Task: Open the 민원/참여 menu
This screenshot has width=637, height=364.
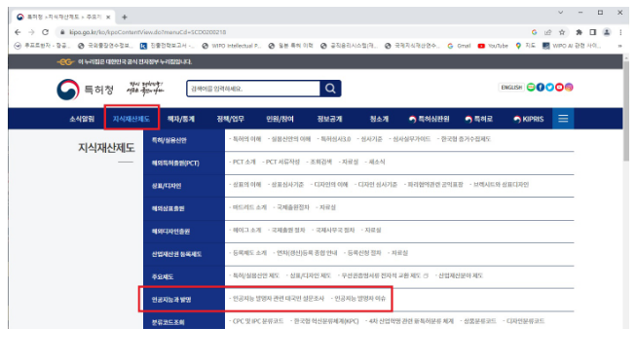Action: 280,119
